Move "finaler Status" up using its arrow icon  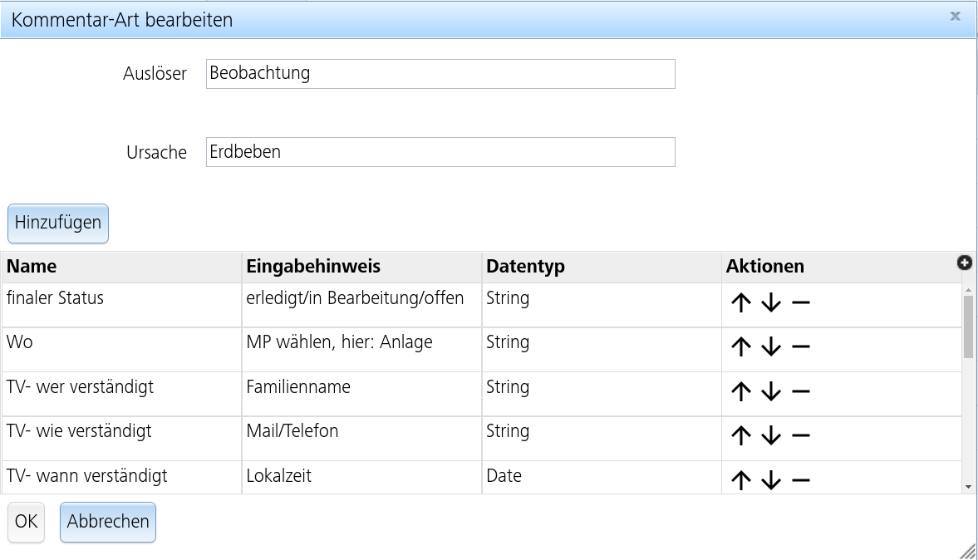(x=741, y=302)
